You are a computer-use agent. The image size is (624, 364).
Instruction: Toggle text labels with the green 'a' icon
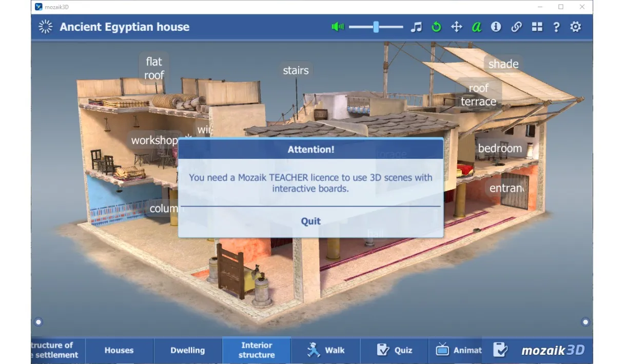point(477,27)
